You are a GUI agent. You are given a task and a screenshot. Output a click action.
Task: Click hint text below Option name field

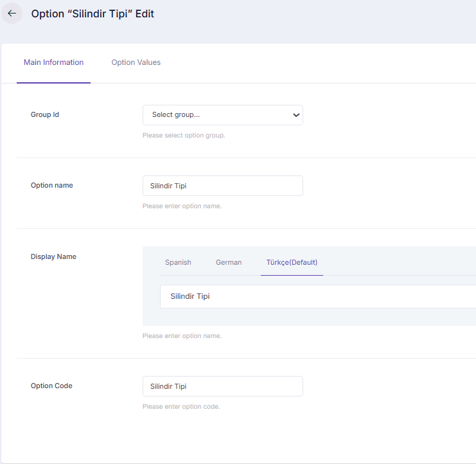pyautogui.click(x=182, y=206)
